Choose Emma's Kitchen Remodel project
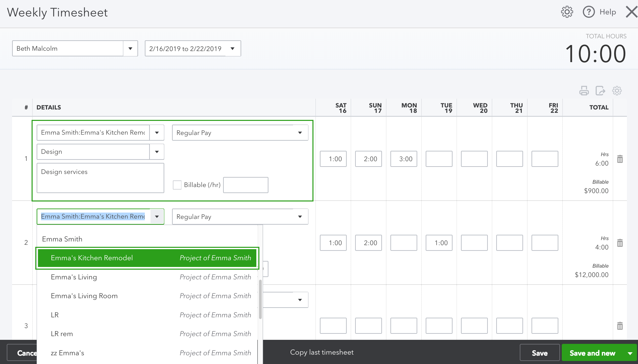638x364 pixels. (x=147, y=258)
